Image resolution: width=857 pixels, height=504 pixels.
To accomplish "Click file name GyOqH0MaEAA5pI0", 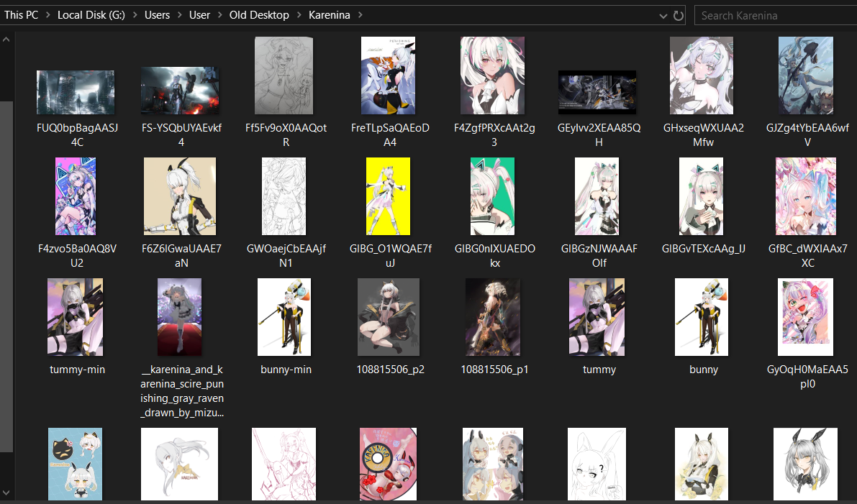I will pyautogui.click(x=807, y=376).
